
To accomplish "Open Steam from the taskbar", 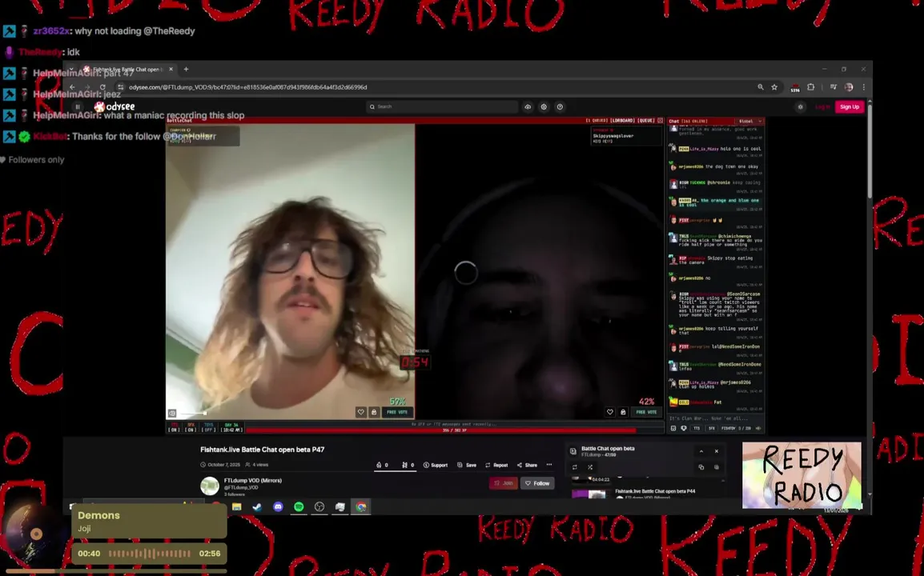I will (x=257, y=506).
